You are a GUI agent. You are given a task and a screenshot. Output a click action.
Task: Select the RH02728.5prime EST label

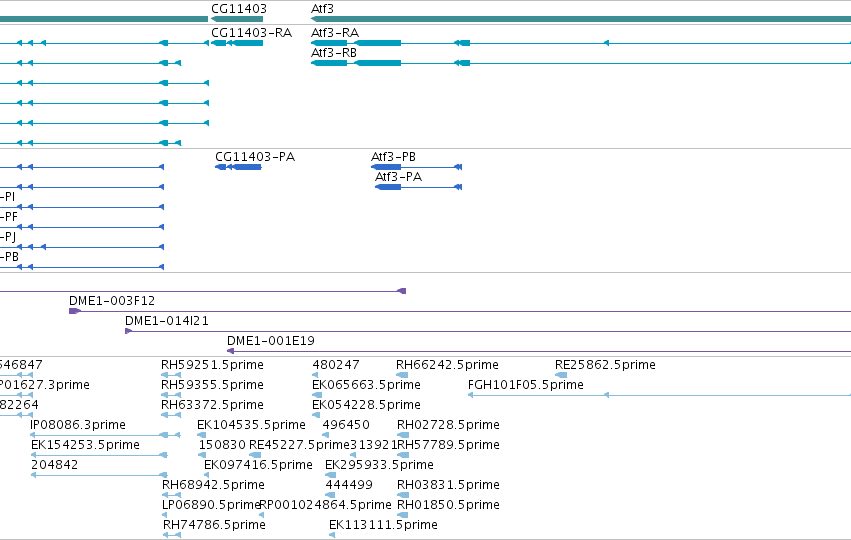(448, 425)
